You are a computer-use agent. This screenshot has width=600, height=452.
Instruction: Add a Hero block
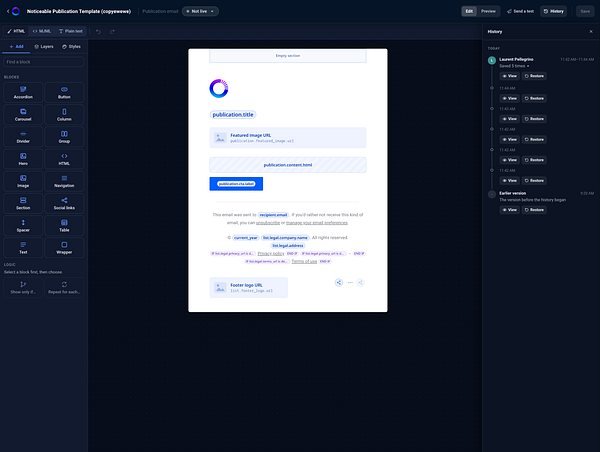23,159
